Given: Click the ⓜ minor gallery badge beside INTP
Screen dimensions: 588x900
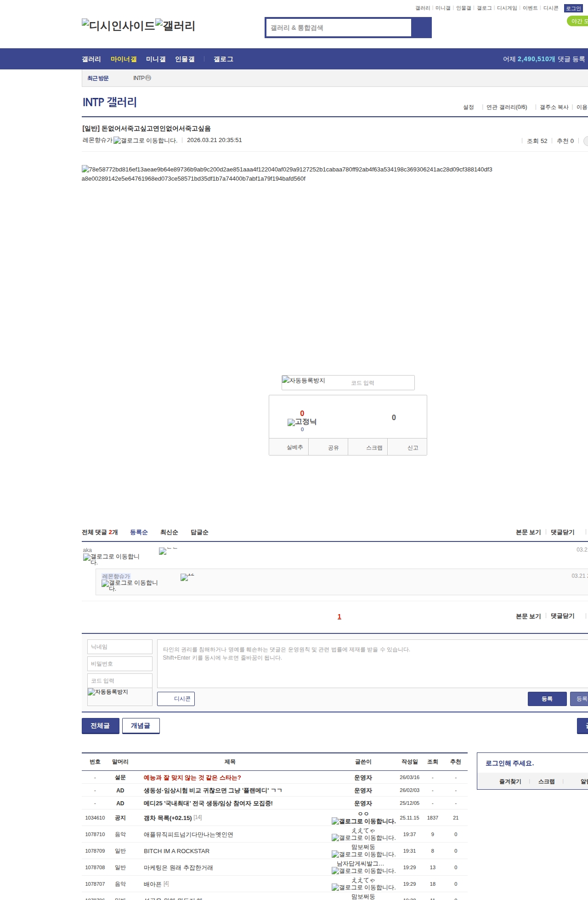Looking at the screenshot, I should pyautogui.click(x=148, y=78).
